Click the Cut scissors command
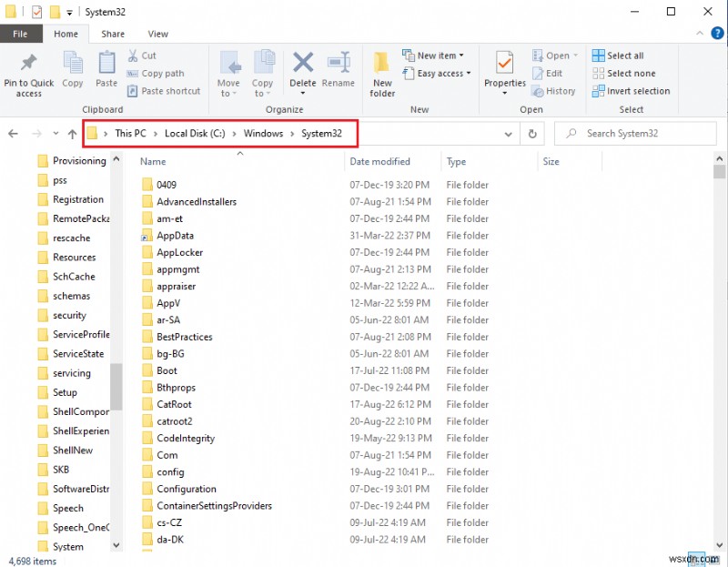 [x=142, y=56]
